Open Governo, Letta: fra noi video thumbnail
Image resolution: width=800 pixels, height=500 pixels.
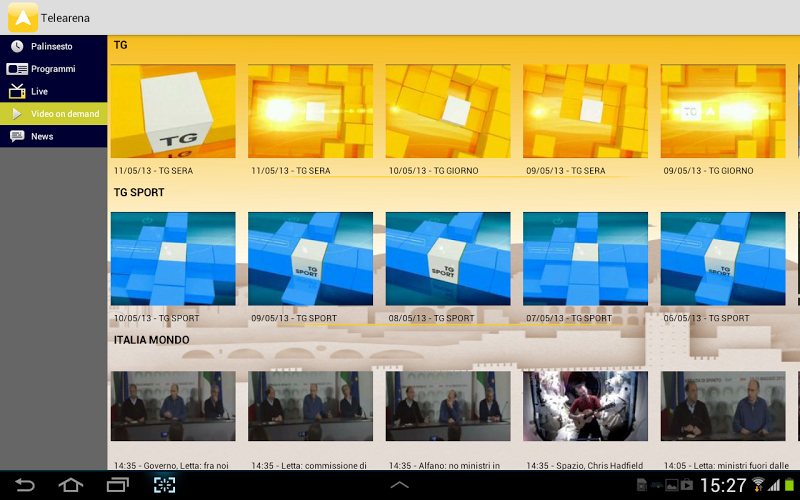(x=173, y=406)
